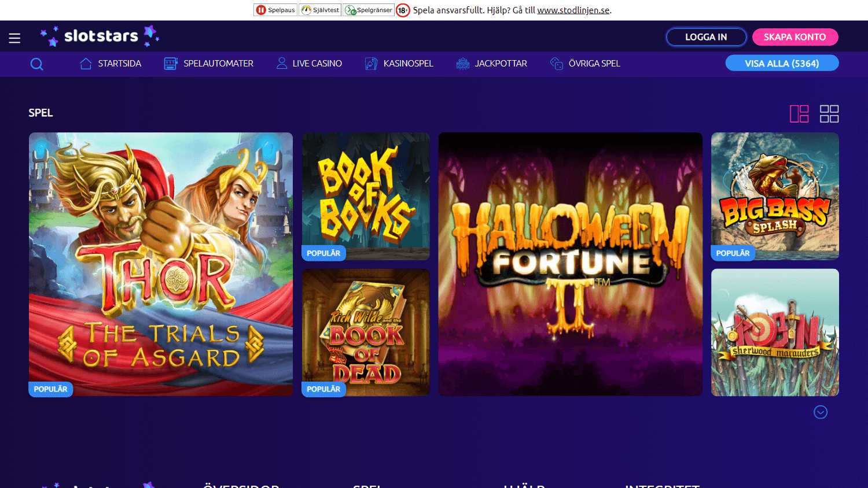Image resolution: width=868 pixels, height=488 pixels.
Task: Click the Jackpottar icon
Action: coord(462,64)
